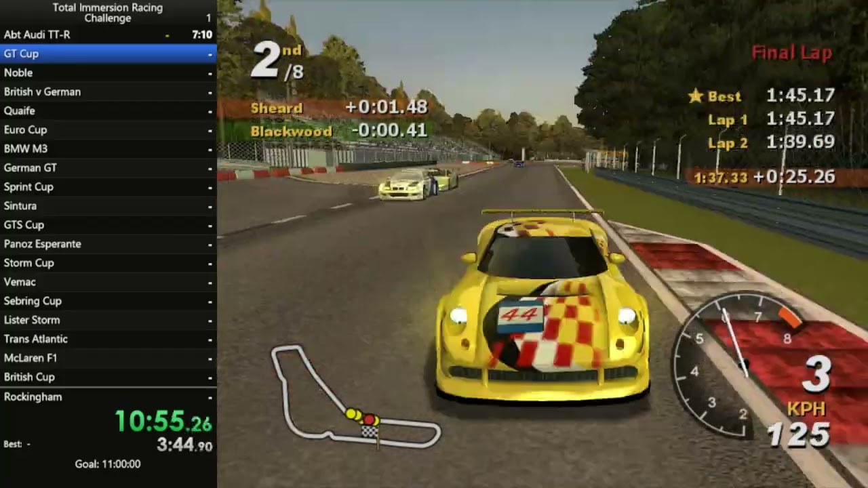Click the GTS Cup split
This screenshot has height=488, width=868.
(108, 224)
